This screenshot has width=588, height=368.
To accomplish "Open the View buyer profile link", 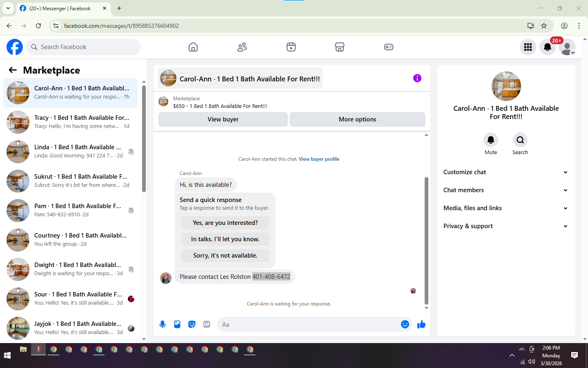I will coord(319,159).
